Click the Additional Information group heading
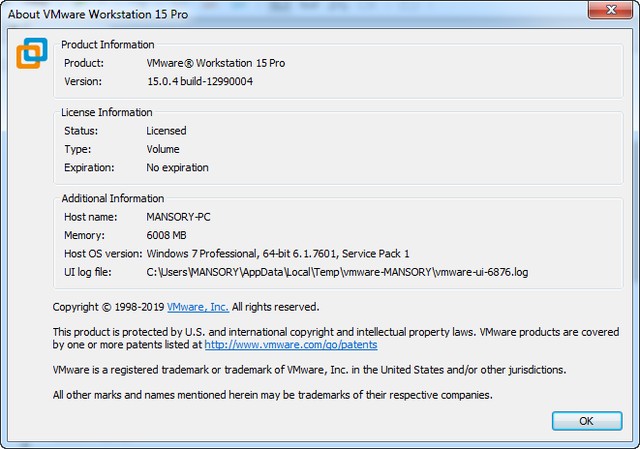 tap(113, 199)
